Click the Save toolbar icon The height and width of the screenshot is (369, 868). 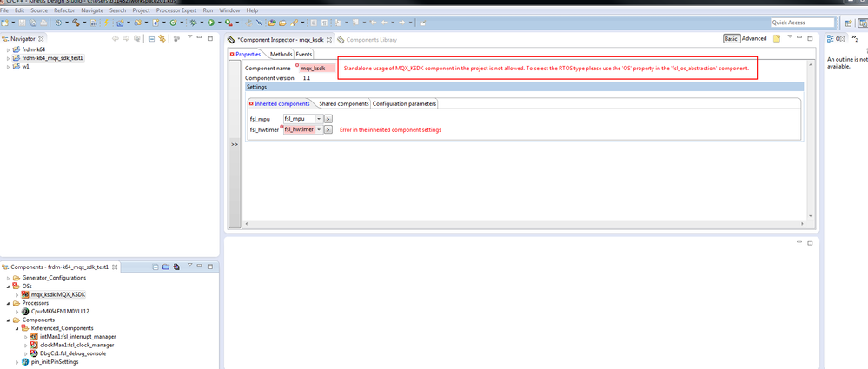point(22,23)
